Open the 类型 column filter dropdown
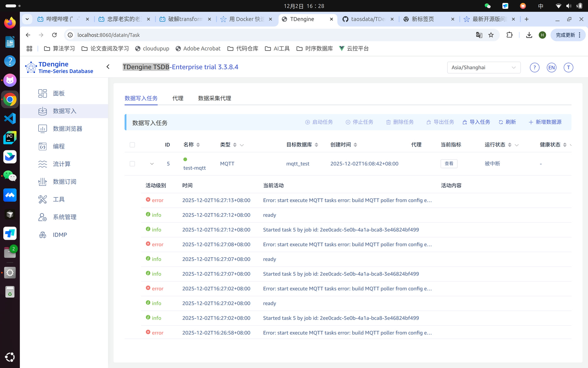 pyautogui.click(x=242, y=145)
